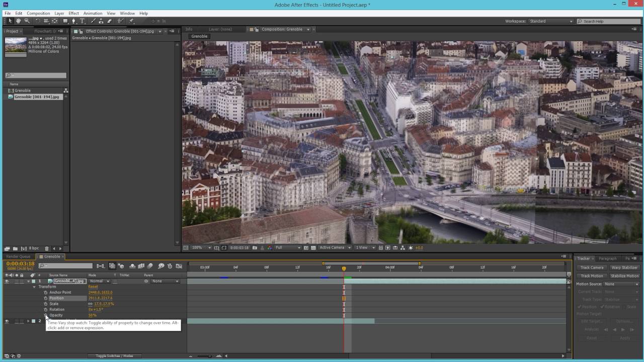
Task: Open layer 1 Parent None dropdown
Action: pos(165,281)
